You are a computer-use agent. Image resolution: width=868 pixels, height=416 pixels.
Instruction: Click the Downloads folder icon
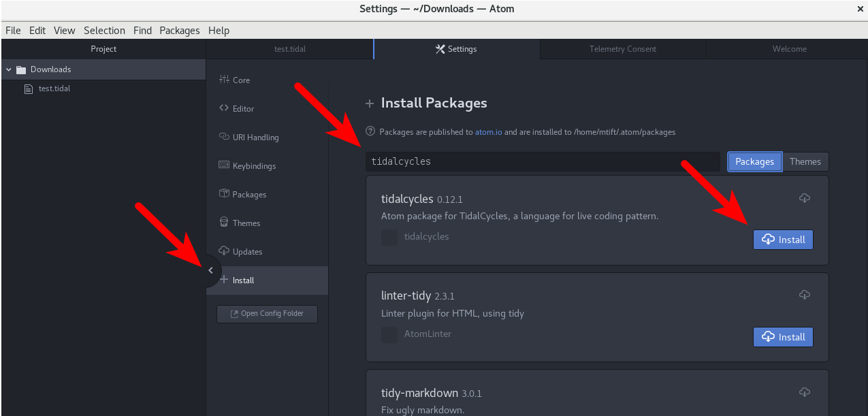pyautogui.click(x=21, y=69)
